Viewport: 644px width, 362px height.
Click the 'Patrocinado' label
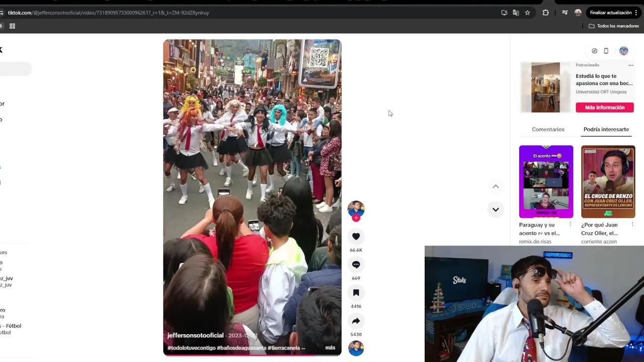(x=587, y=65)
